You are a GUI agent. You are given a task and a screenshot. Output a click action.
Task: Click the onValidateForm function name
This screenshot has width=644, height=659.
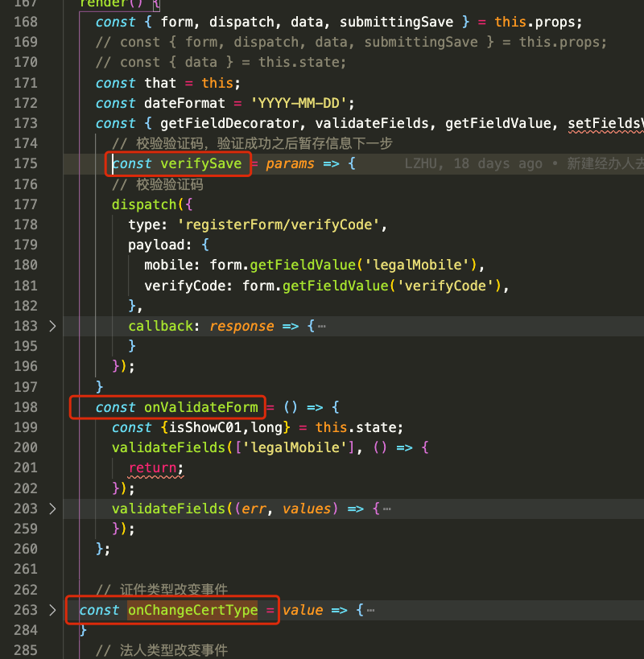pyautogui.click(x=200, y=407)
